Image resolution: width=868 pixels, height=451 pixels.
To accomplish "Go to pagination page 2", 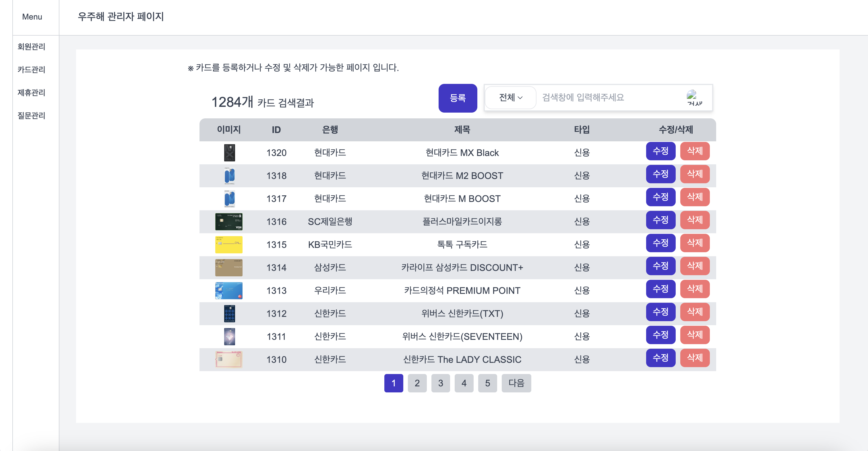I will click(x=417, y=383).
